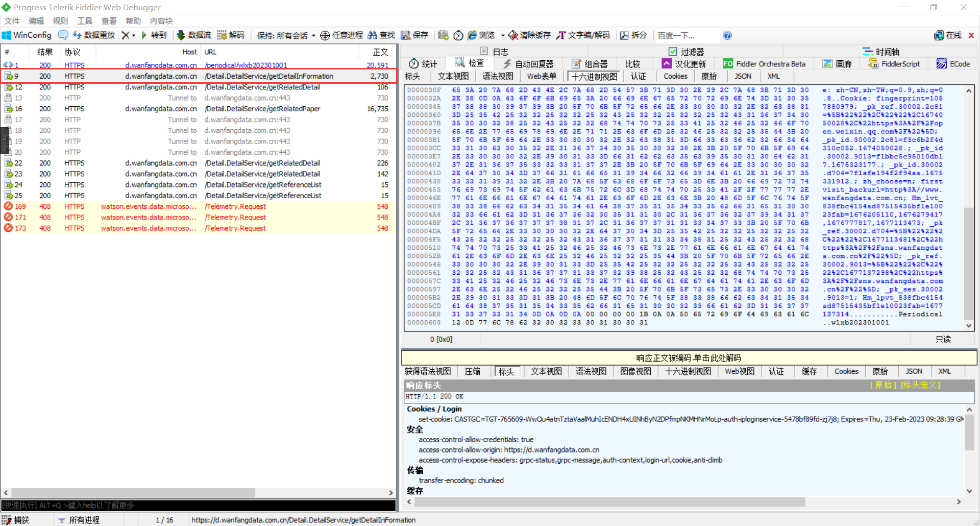Screen dimensions: 980x526
Task: Open the 组合器 composer tab
Action: [590, 64]
